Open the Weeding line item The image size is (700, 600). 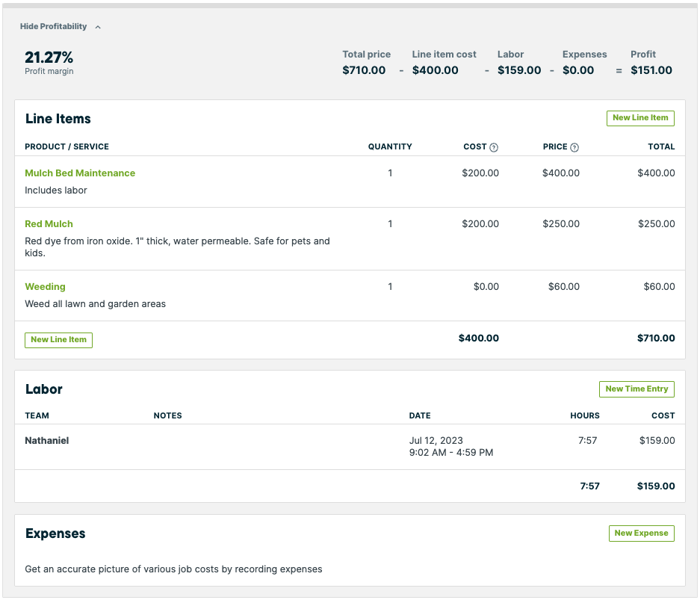pyautogui.click(x=45, y=287)
